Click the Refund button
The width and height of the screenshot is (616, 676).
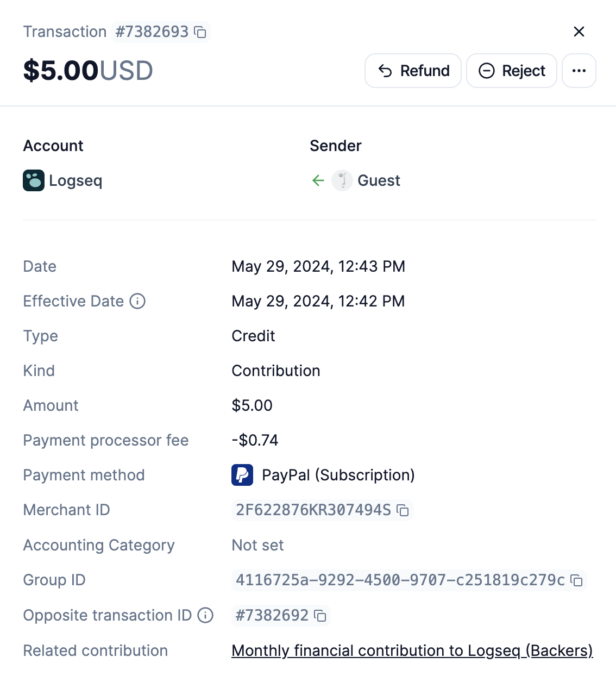(x=413, y=71)
